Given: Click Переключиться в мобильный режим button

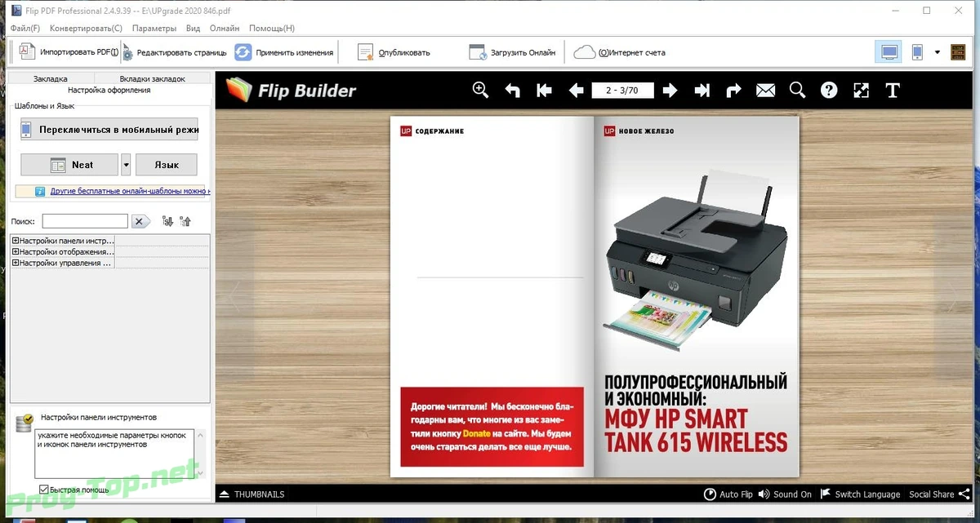Looking at the screenshot, I should 109,130.
